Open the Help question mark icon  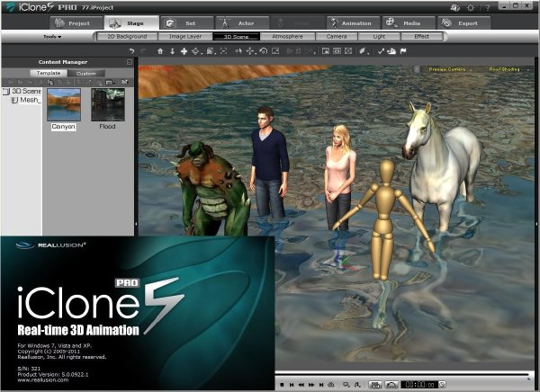487,7
